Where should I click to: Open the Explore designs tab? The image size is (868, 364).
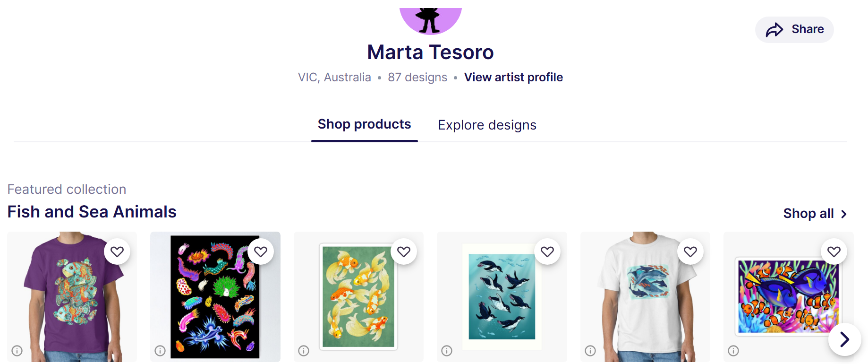(x=487, y=125)
